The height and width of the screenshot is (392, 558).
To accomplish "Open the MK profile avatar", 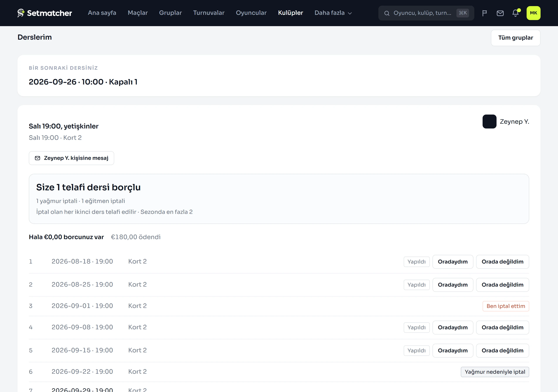I will coord(533,13).
